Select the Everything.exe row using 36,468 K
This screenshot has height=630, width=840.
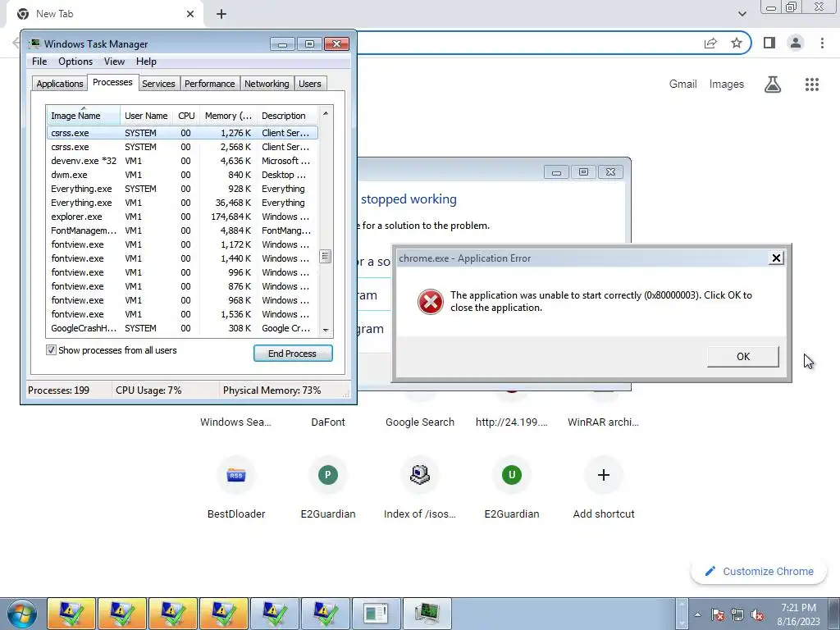pos(182,203)
